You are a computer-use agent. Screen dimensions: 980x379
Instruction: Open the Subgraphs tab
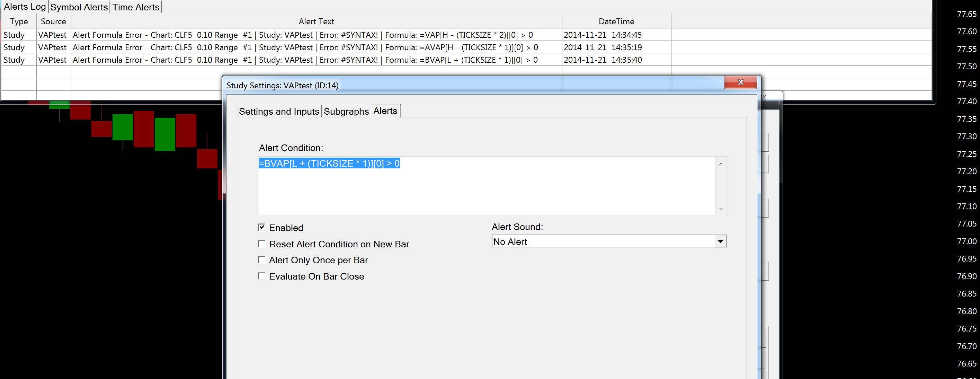click(x=346, y=112)
